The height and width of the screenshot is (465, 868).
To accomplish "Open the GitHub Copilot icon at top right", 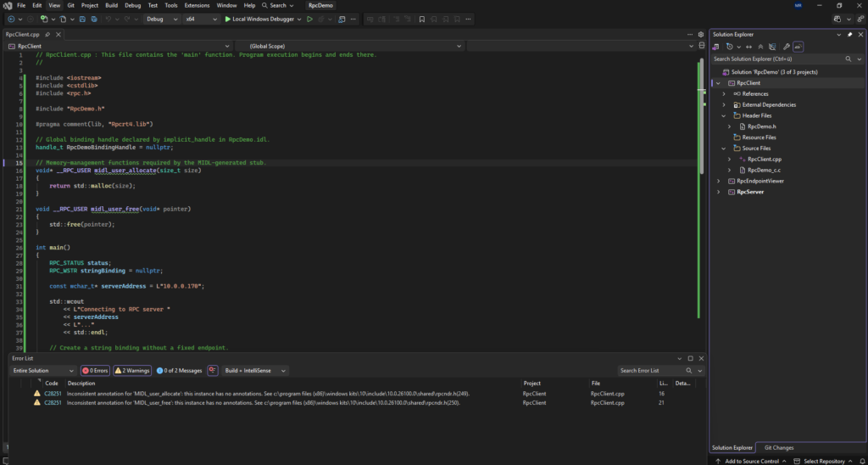I will click(837, 19).
